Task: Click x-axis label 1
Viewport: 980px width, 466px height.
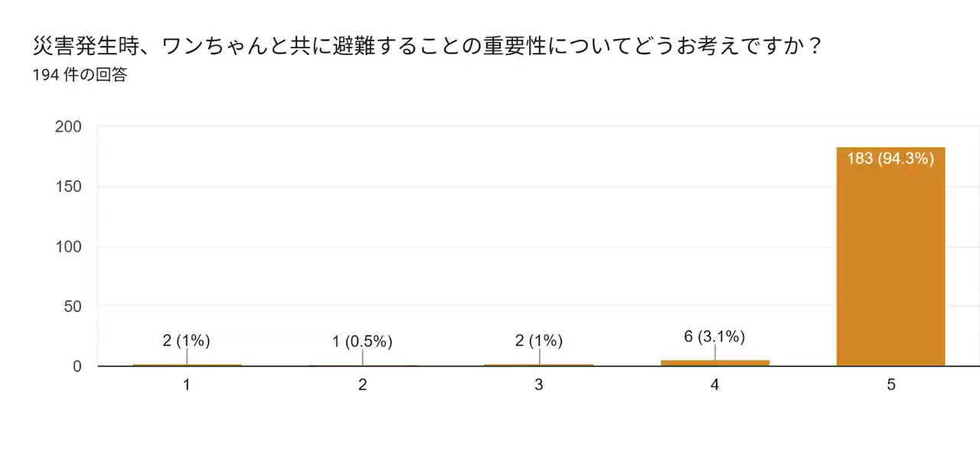Action: click(x=186, y=385)
